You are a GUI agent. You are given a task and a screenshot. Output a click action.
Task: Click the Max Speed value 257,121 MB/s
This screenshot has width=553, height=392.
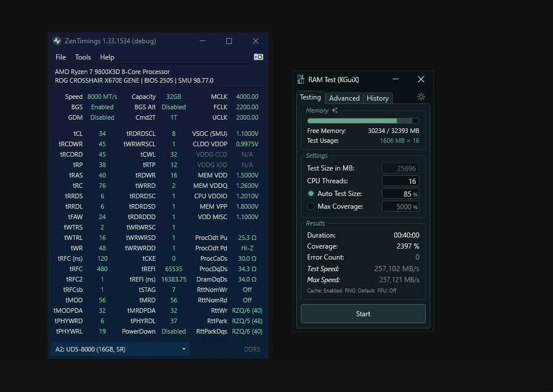[399, 280]
